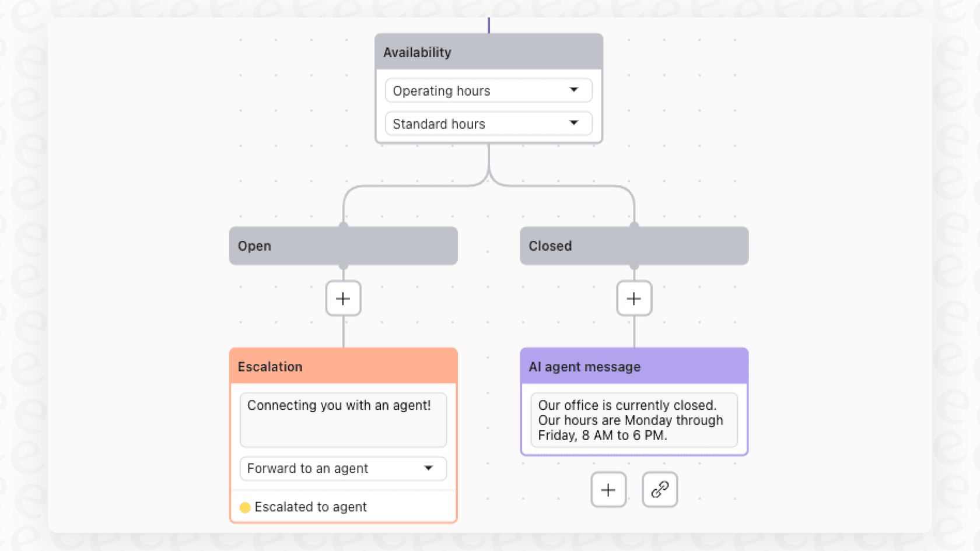Select the Open branch node
Image resolution: width=980 pixels, height=551 pixels.
pos(343,245)
